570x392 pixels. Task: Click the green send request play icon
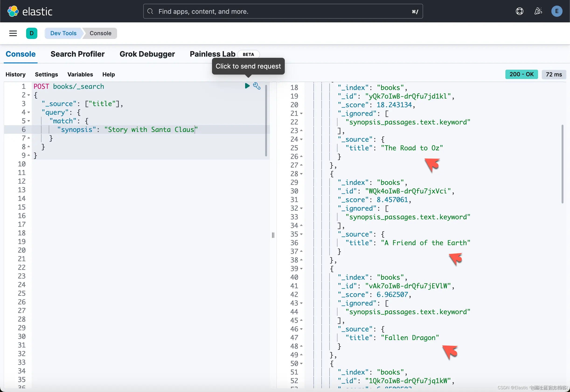pos(247,86)
